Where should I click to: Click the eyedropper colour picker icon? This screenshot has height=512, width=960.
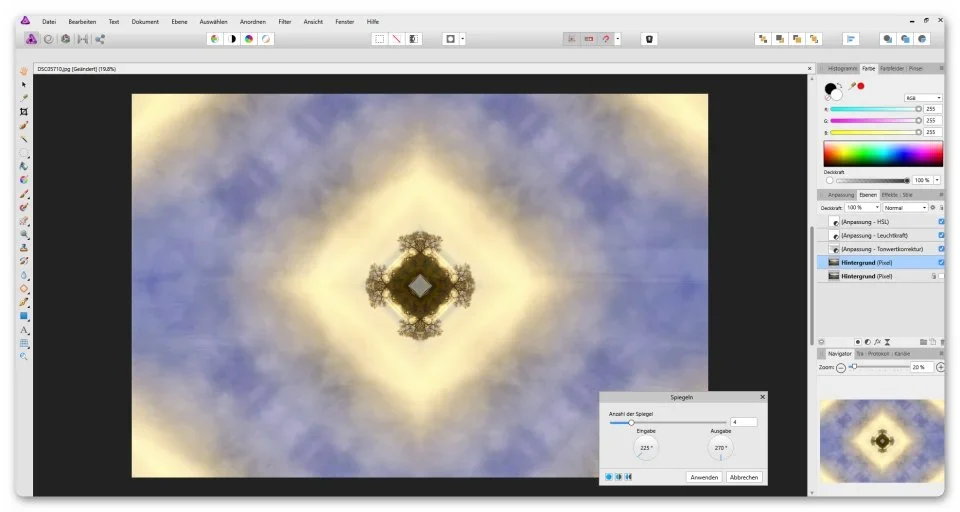click(x=852, y=86)
